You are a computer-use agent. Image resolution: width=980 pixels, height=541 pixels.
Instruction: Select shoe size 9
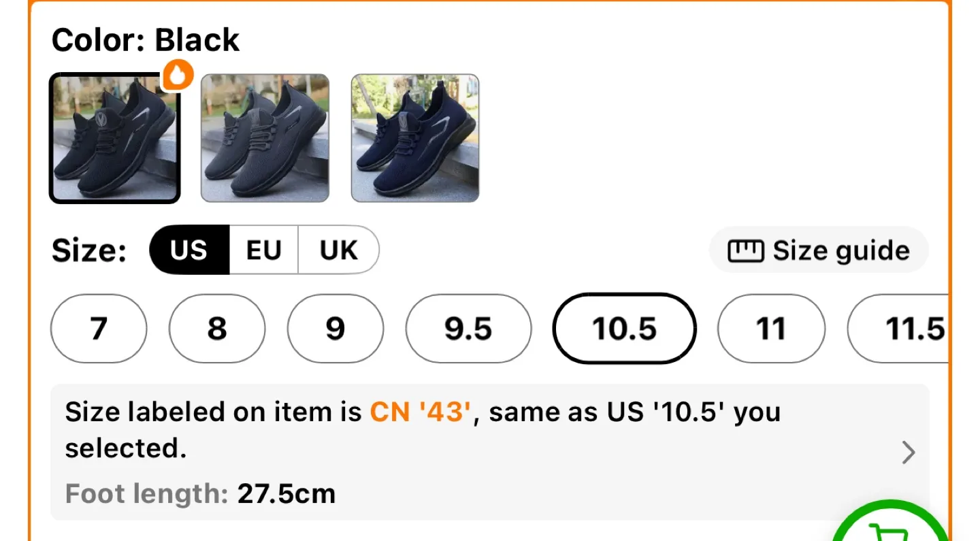coord(336,329)
